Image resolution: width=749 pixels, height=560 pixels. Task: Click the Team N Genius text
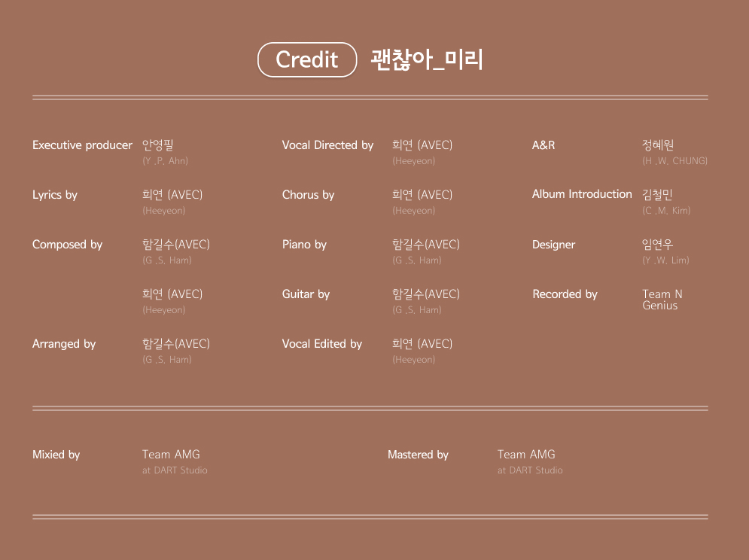point(662,300)
